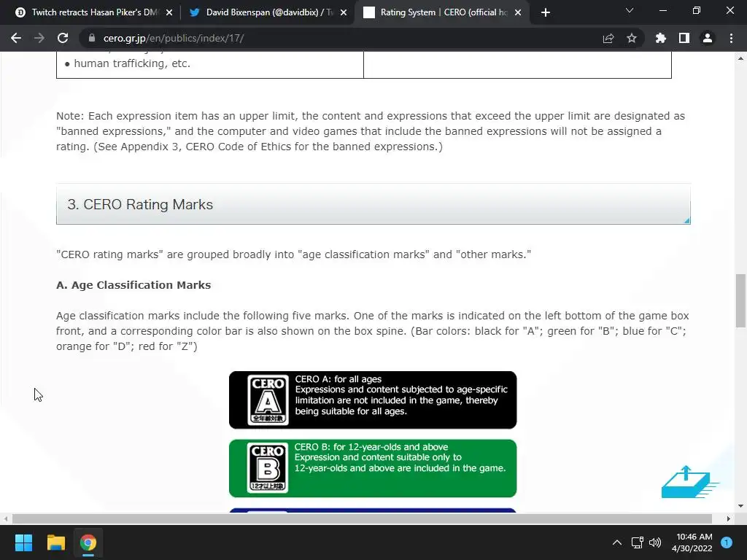Click the 'A. Age Classification Marks' heading
This screenshot has height=560, width=747.
pos(133,285)
